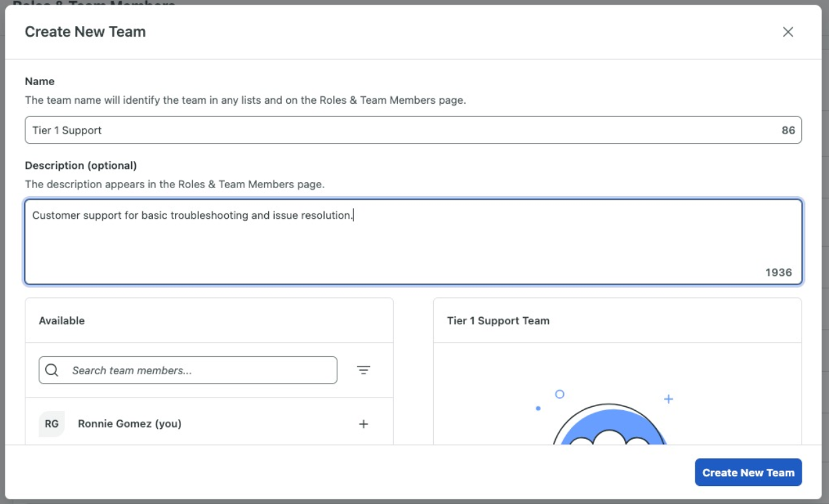
Task: Click the Create New Team dialog title
Action: click(x=85, y=32)
